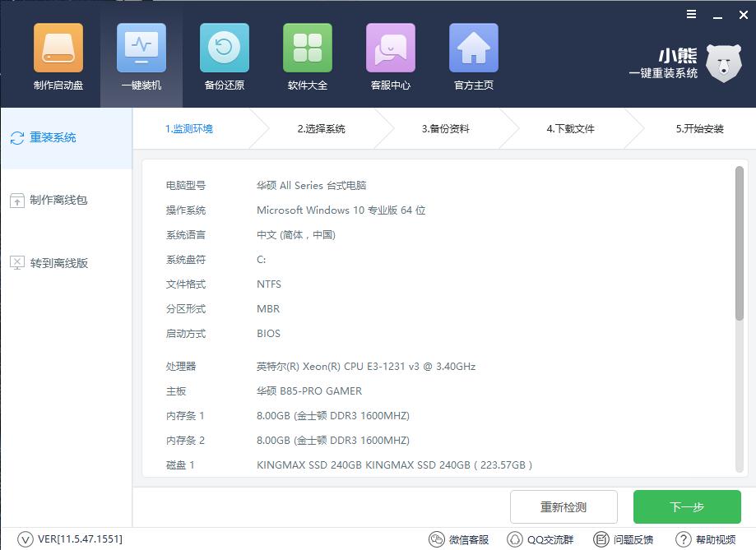Switch to step 4.下载文件

tap(570, 129)
